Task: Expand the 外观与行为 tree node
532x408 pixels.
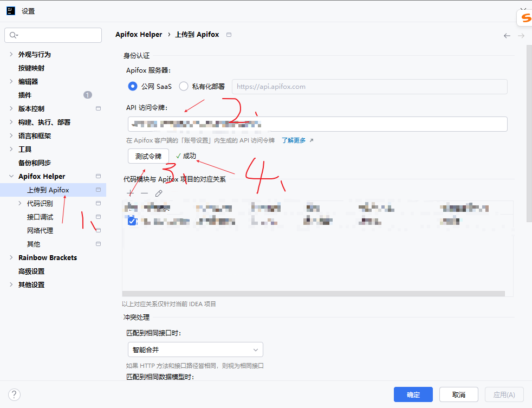Action: click(x=11, y=54)
